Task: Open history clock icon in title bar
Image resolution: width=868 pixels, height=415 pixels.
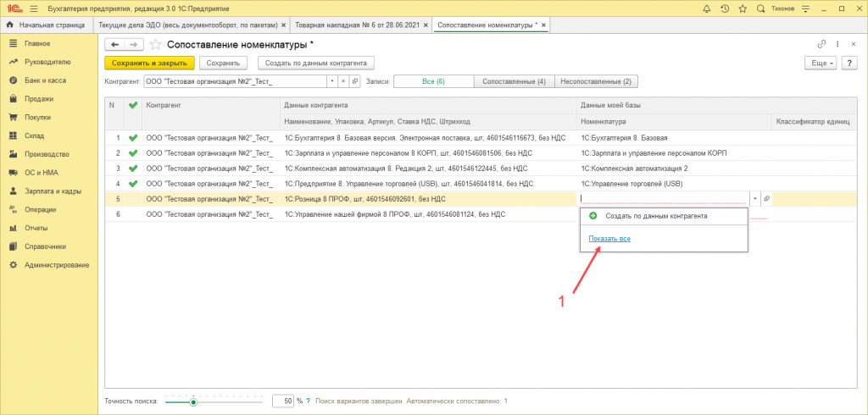Action: tap(725, 8)
